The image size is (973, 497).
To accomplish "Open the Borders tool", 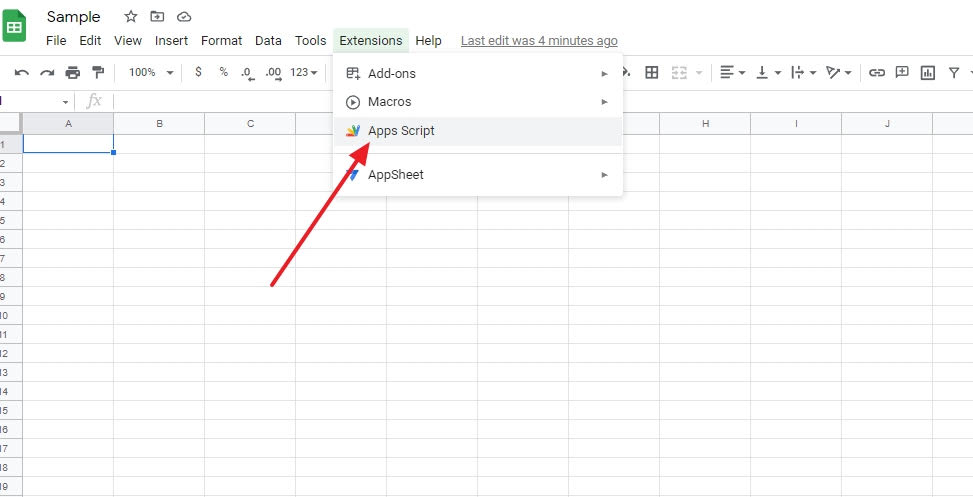I will 652,72.
